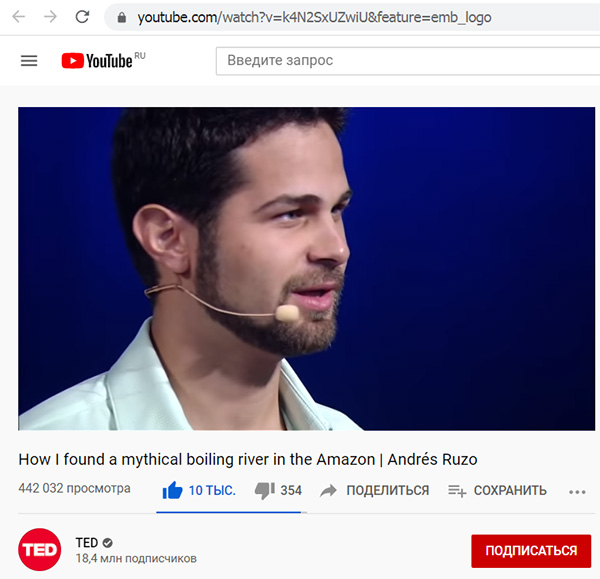
Task: Reload the page with the refresh icon
Action: click(x=82, y=17)
